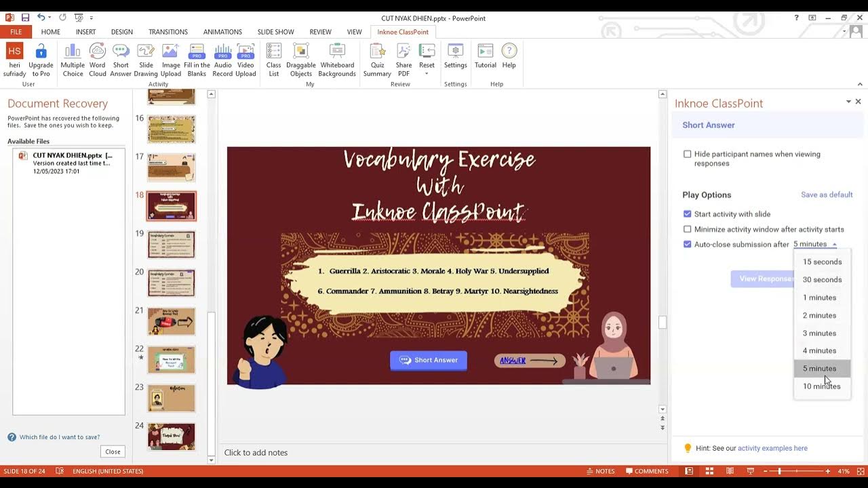
Task: Open Whiteboard Backgrounds
Action: pos(337,60)
